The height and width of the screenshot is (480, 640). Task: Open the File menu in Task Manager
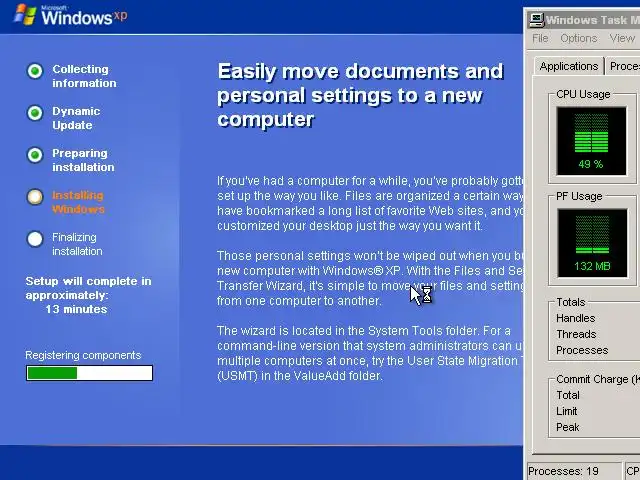point(540,38)
